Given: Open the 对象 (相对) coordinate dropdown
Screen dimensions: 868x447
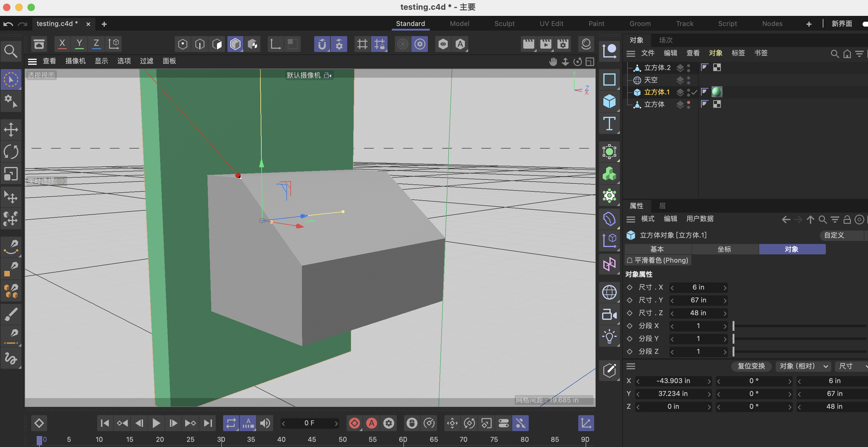Looking at the screenshot, I should (803, 366).
